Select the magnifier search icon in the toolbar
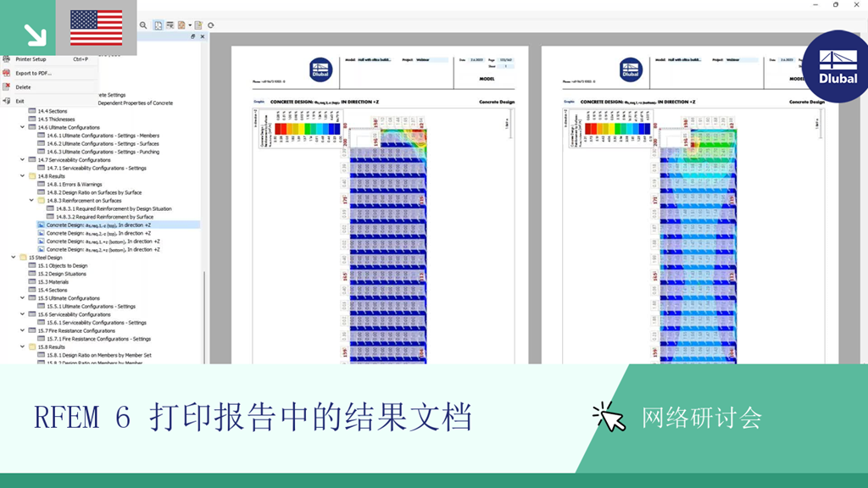 (142, 25)
